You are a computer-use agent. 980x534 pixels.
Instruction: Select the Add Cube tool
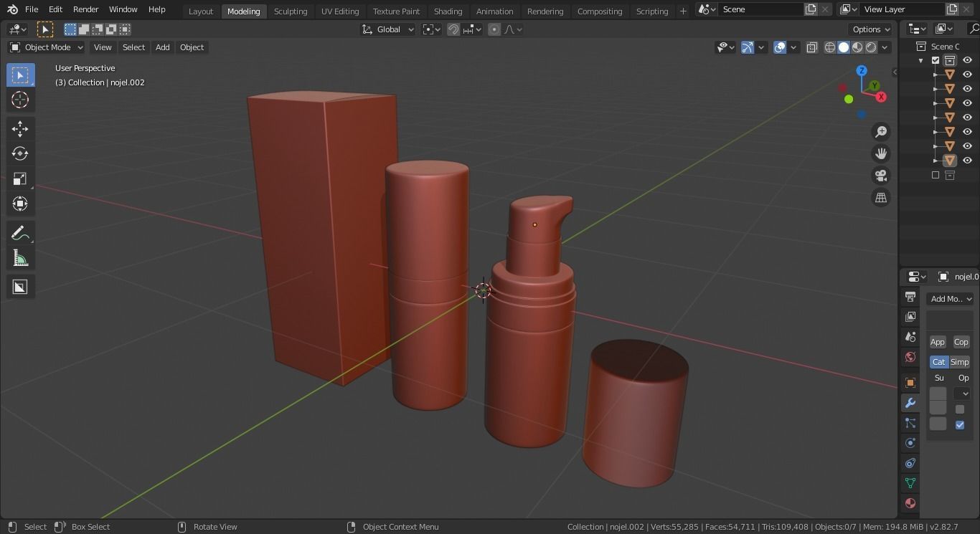tap(20, 287)
